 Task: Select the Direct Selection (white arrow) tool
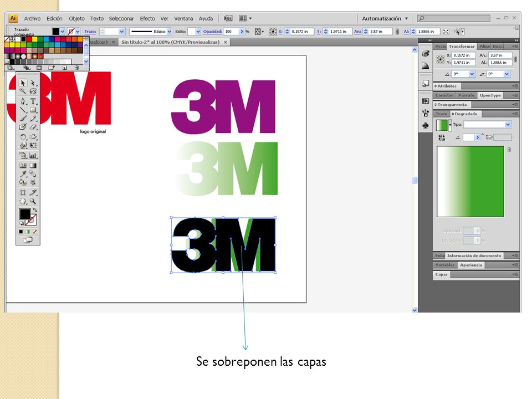33,83
